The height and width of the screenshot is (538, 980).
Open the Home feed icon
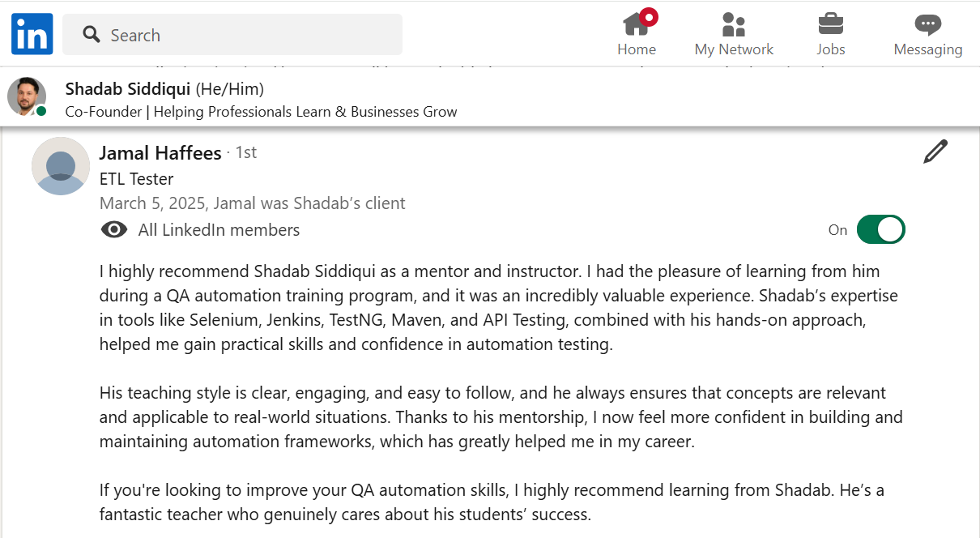coord(636,24)
